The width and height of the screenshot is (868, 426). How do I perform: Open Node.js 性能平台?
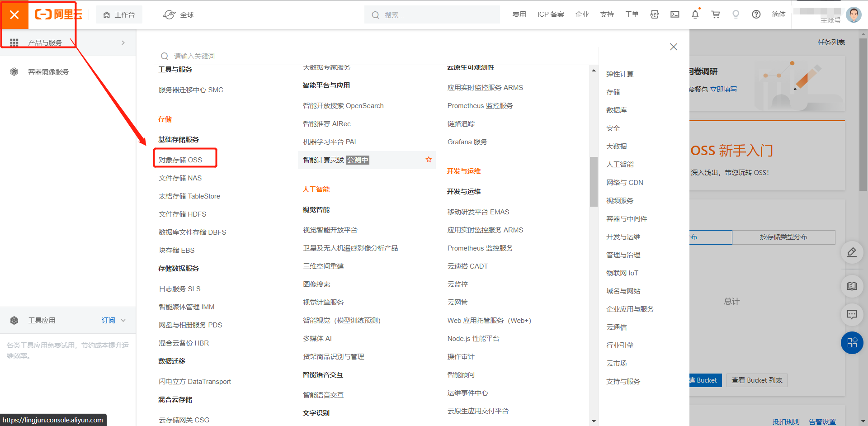point(473,338)
